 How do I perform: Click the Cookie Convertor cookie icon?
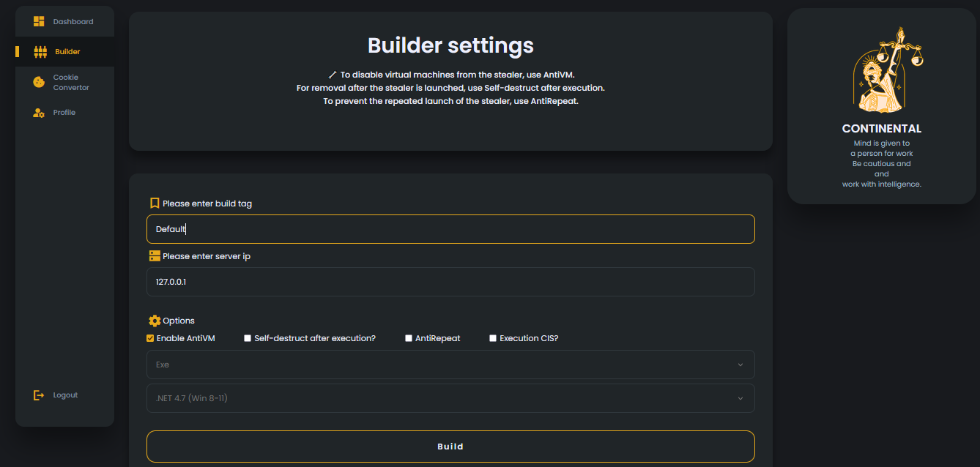[39, 83]
